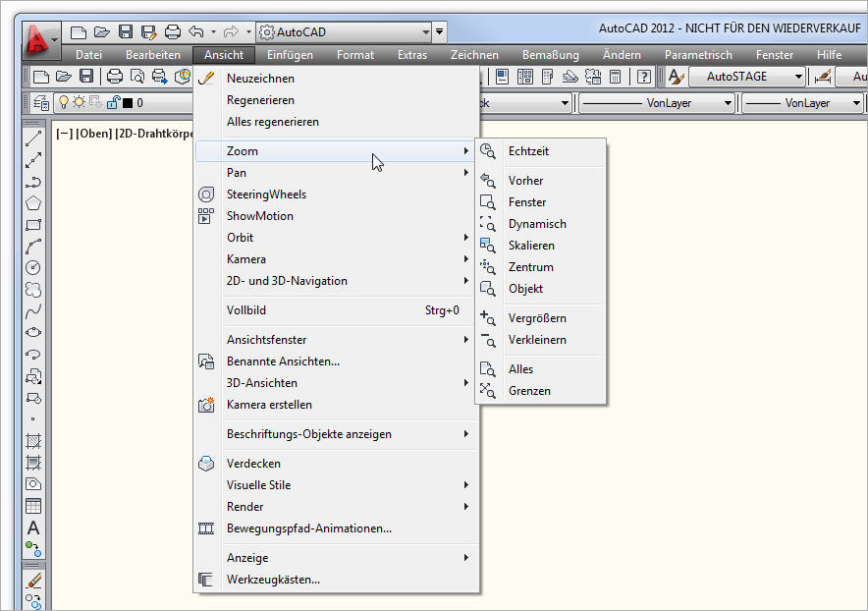Toggle the layer freeze sun icon
Screen dimensions: 868x611
click(x=80, y=102)
